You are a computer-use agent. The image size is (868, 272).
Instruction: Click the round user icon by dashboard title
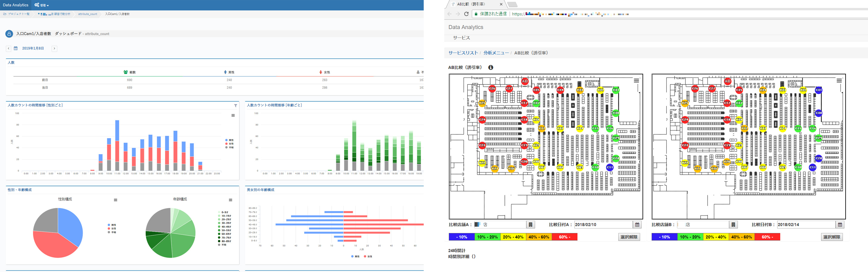pyautogui.click(x=9, y=34)
